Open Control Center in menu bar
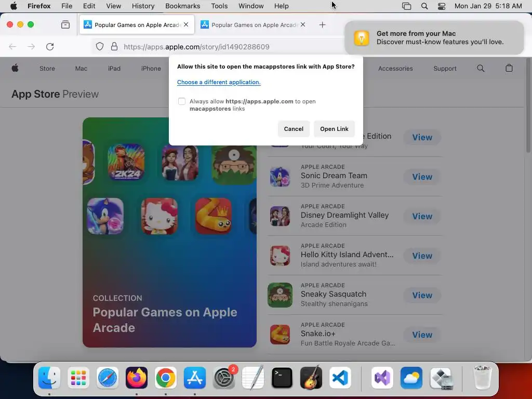This screenshot has width=532, height=399. coord(442,6)
